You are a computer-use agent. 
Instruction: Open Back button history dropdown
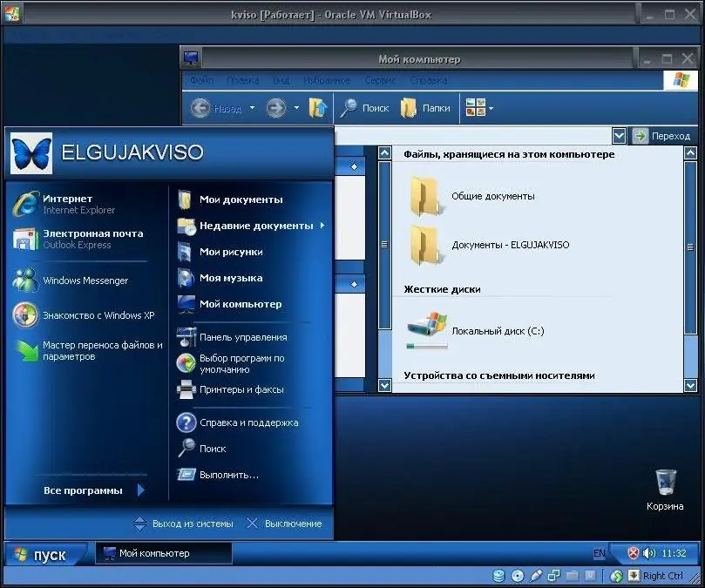pos(252,108)
